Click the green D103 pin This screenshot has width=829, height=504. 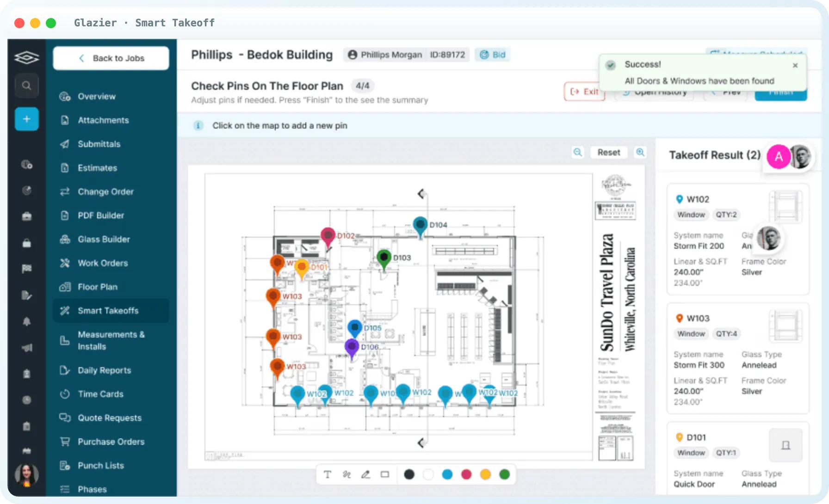384,258
